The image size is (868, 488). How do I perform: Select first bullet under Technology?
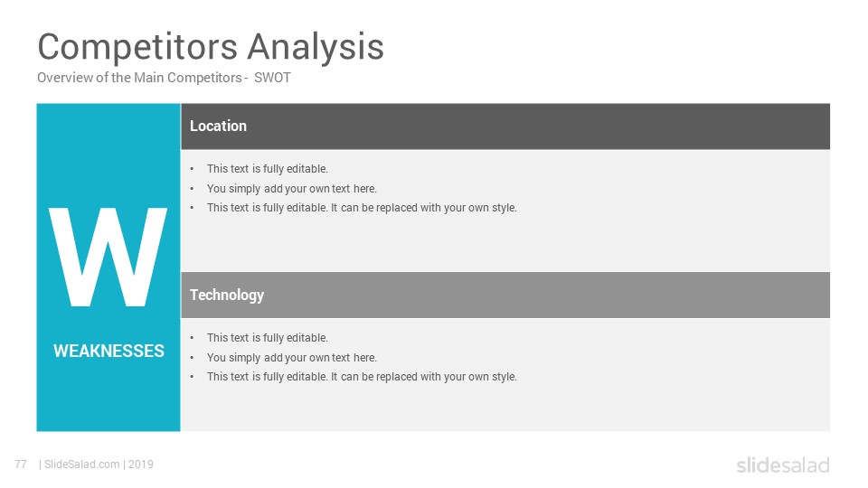(x=268, y=337)
